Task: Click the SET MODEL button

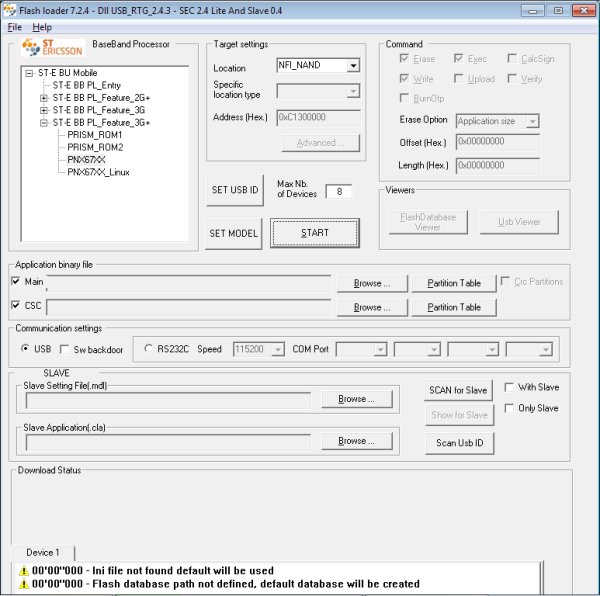Action: 233,233
